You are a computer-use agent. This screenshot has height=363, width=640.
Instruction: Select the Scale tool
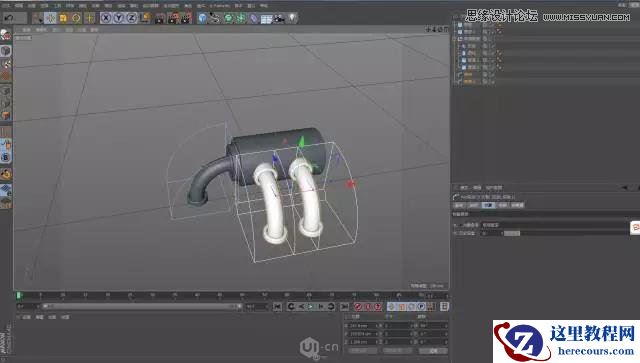coord(63,18)
